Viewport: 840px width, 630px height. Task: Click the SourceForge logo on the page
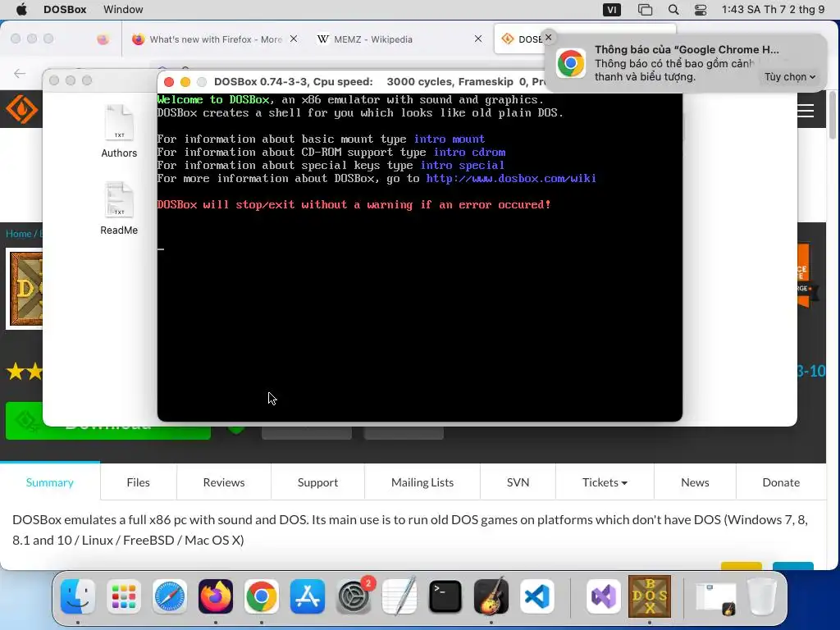pyautogui.click(x=21, y=109)
